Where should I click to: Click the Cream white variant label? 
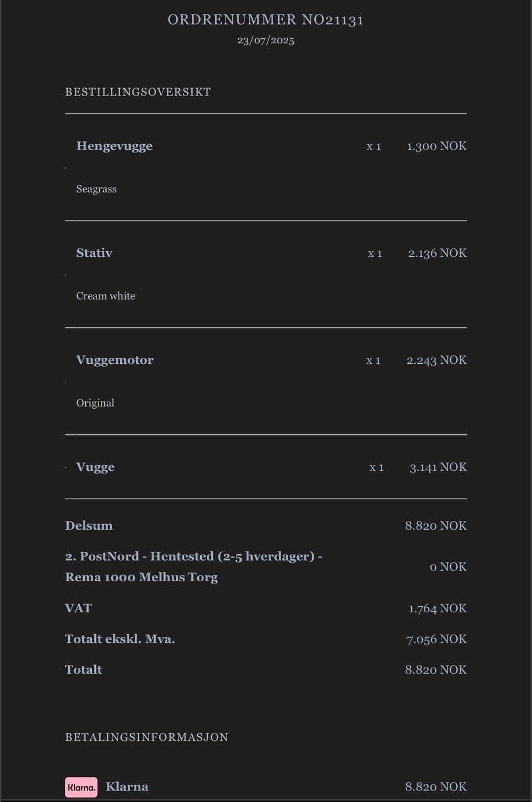[106, 296]
